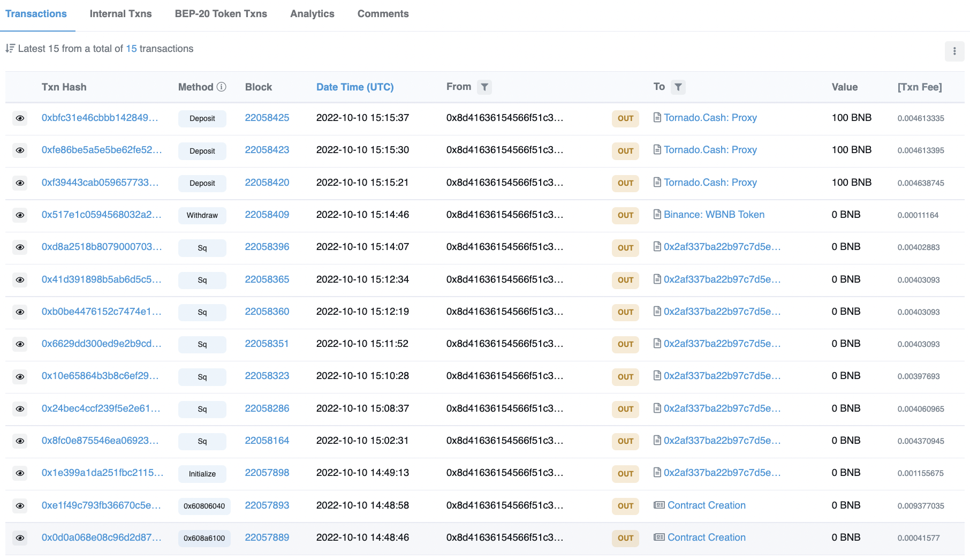Click the Withdraw method badge
Viewport: 970px width, 560px height.
point(202,215)
